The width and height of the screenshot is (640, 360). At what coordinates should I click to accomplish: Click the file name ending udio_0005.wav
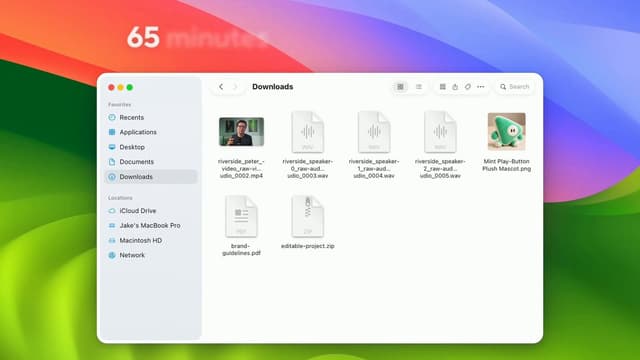(x=440, y=169)
